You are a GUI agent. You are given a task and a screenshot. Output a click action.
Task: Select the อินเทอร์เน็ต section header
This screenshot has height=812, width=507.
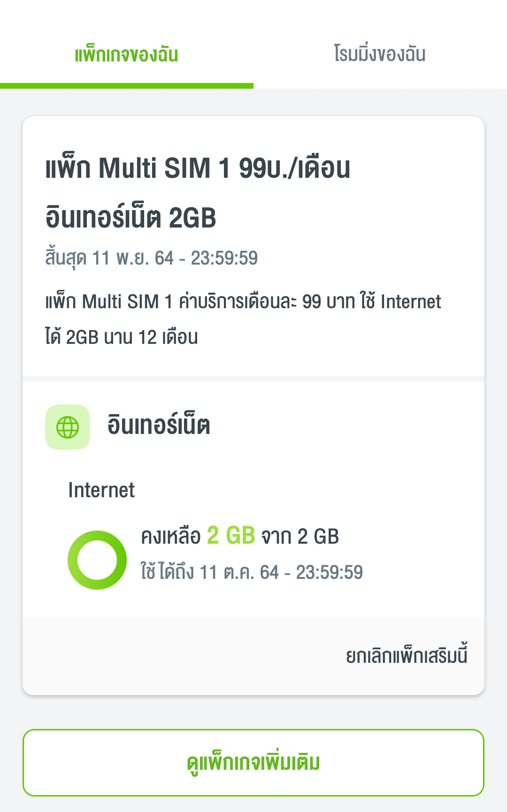tap(159, 425)
